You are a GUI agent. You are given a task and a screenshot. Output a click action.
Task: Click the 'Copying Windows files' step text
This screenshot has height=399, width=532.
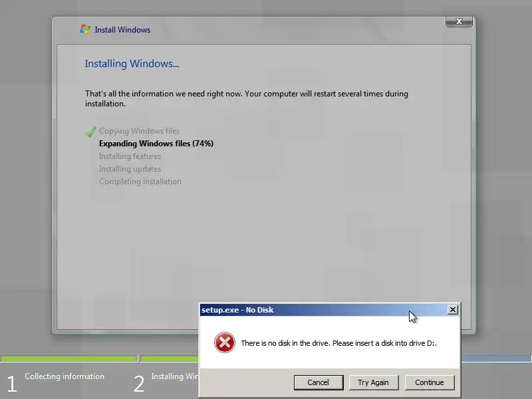pos(139,131)
